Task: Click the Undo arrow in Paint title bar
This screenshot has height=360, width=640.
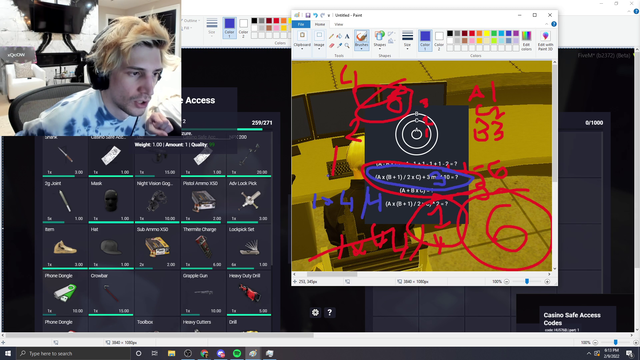Action: tap(315, 15)
